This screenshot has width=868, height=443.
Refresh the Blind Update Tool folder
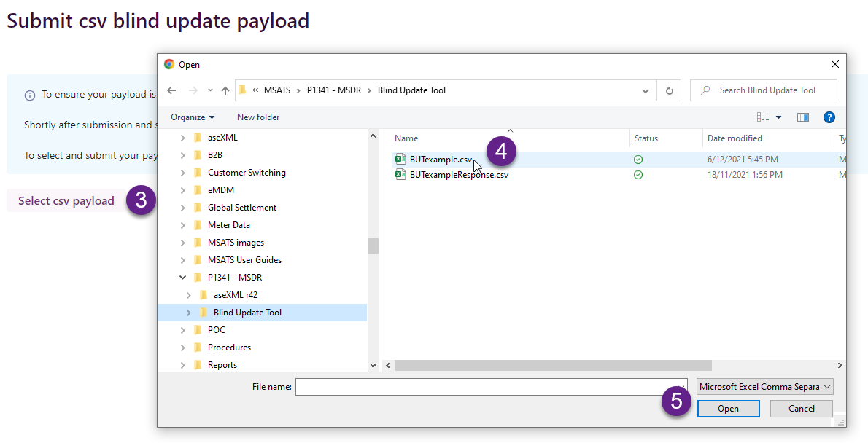(669, 90)
